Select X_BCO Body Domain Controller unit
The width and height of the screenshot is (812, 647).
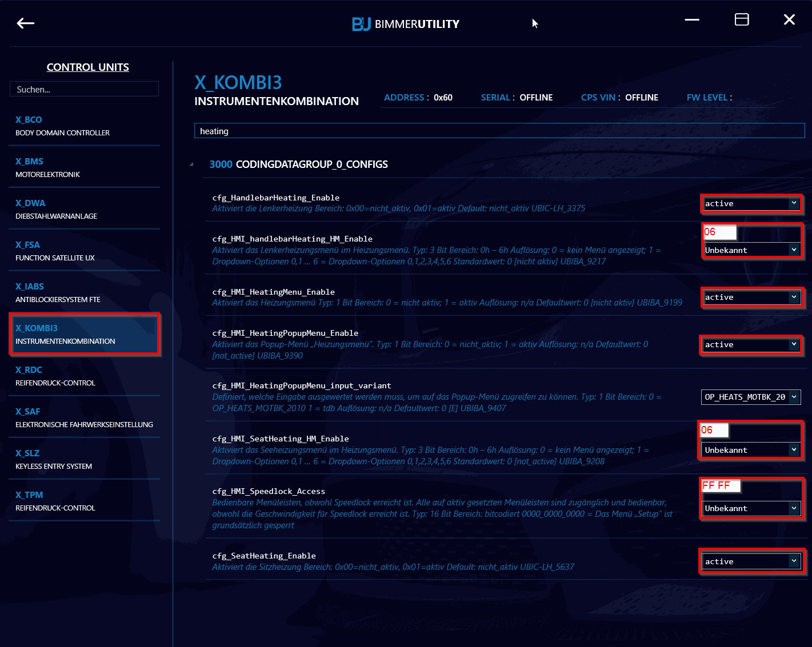[x=84, y=126]
